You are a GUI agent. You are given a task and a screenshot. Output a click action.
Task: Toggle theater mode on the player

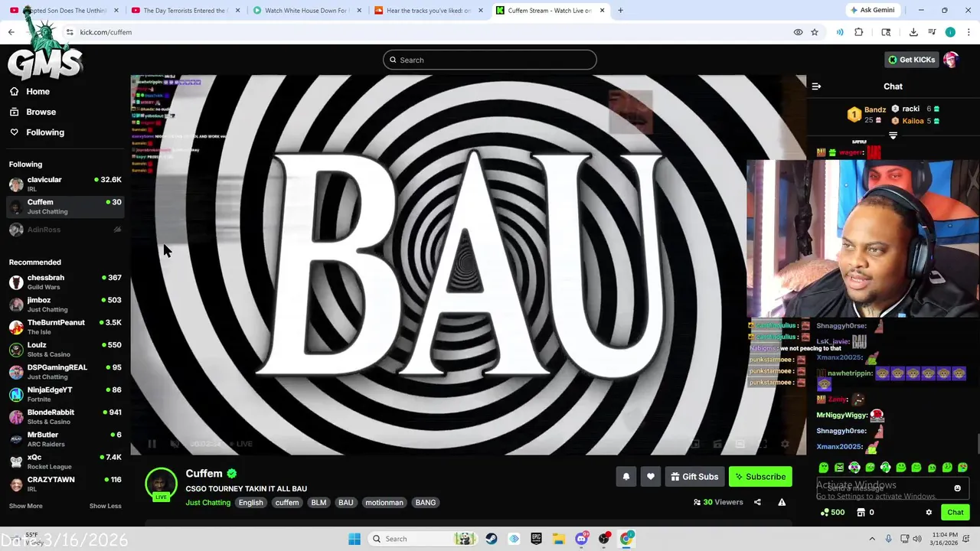[x=740, y=444]
